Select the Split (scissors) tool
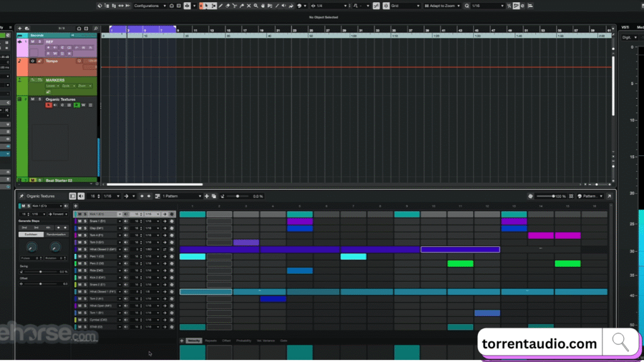 [x=234, y=5]
